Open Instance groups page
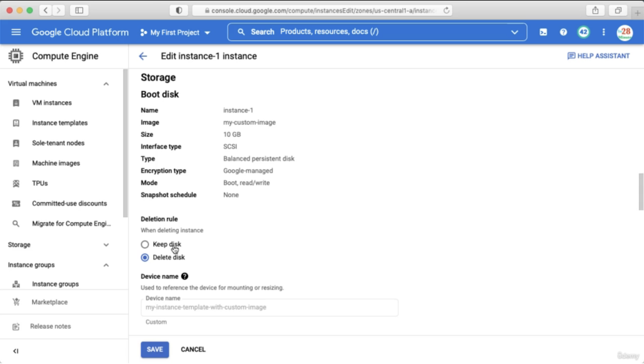 (x=55, y=284)
